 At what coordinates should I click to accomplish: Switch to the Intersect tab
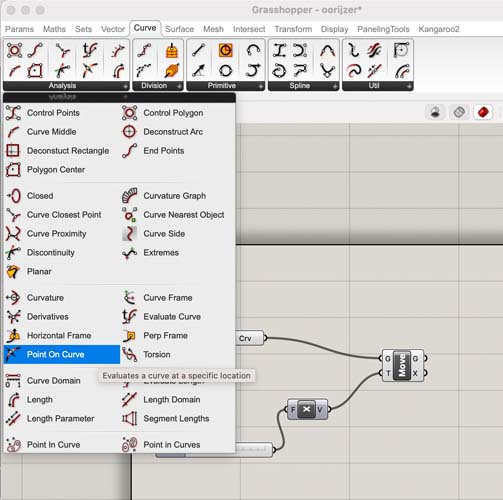click(x=249, y=29)
